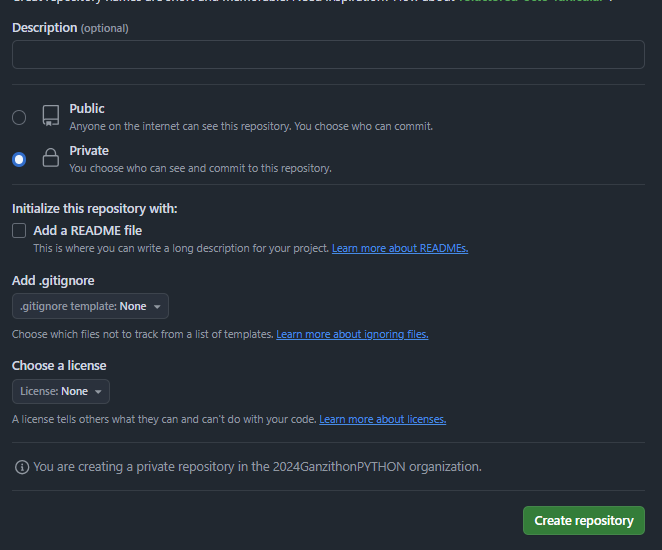Click the 2024GanzithonPYTHON organization notice text
Viewport: 662px width, 550px height.
pyautogui.click(x=257, y=467)
